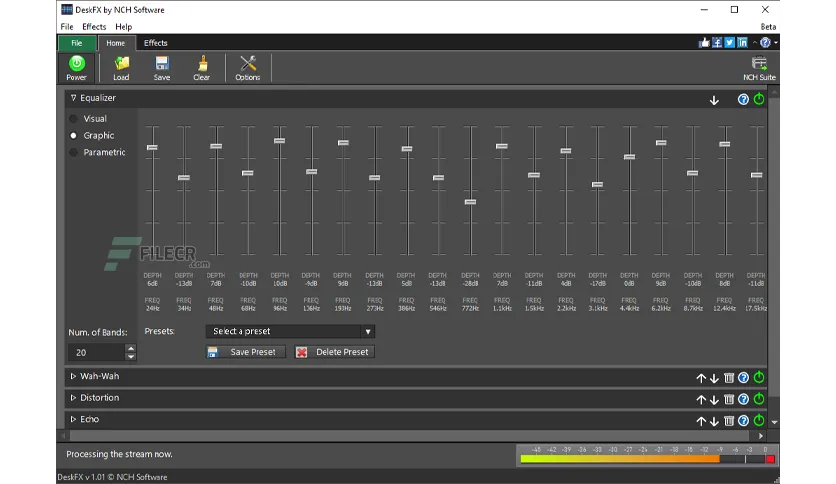
Task: Toggle the Echo effect power button
Action: pyautogui.click(x=758, y=421)
